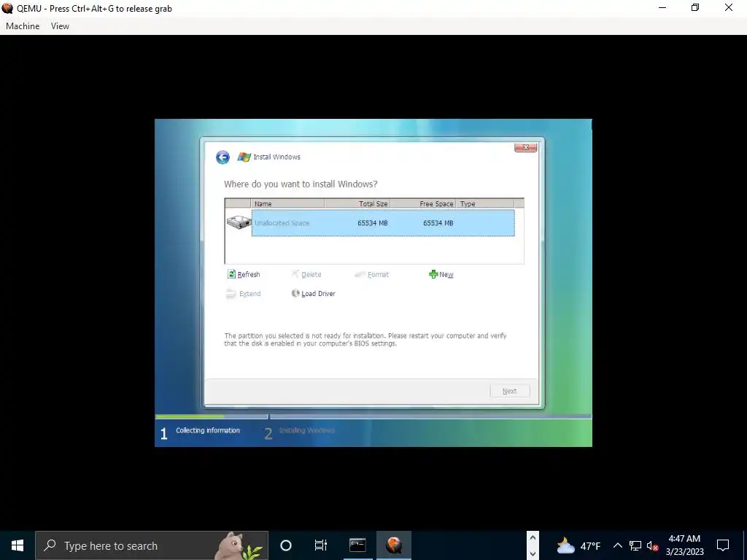747x560 pixels.
Task: Switch to the QEMU taskbar app
Action: [x=394, y=545]
